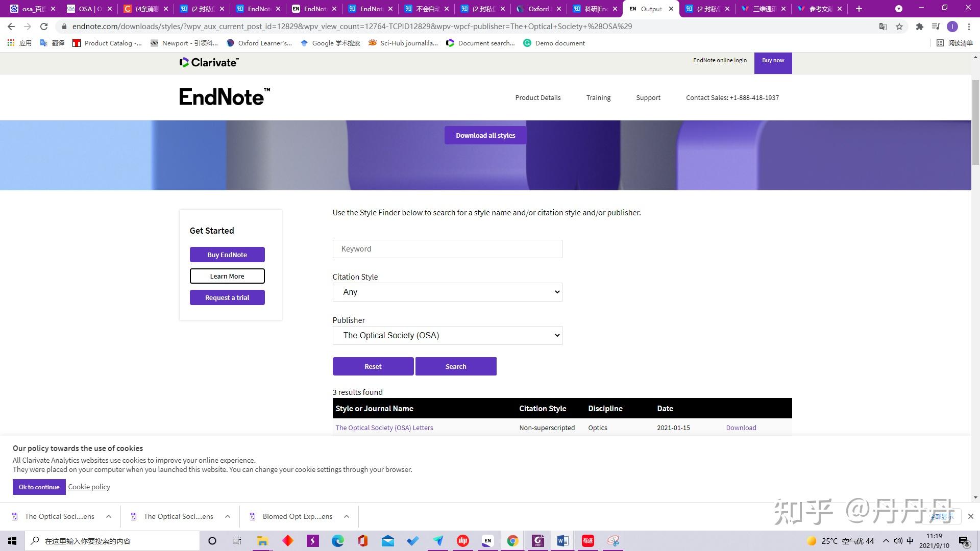980x551 pixels.
Task: Click the Reset button
Action: [x=373, y=366]
